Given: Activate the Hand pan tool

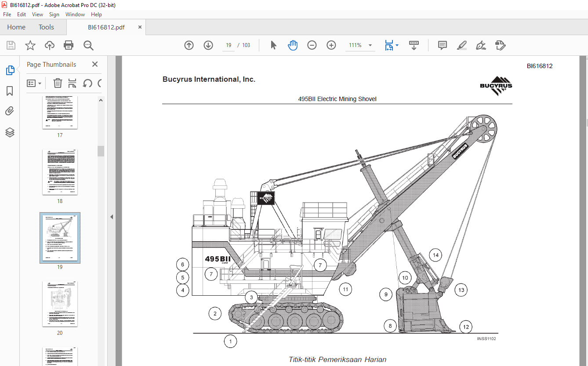Looking at the screenshot, I should (293, 45).
